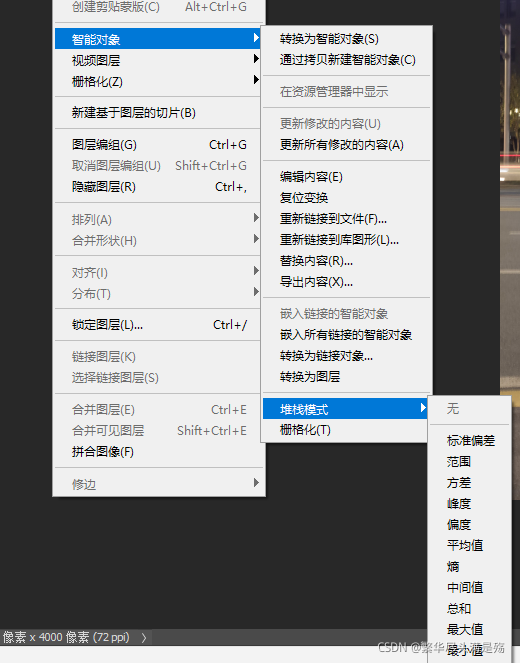
Task: Choose 锁定图层(L)... command
Action: pos(158,325)
